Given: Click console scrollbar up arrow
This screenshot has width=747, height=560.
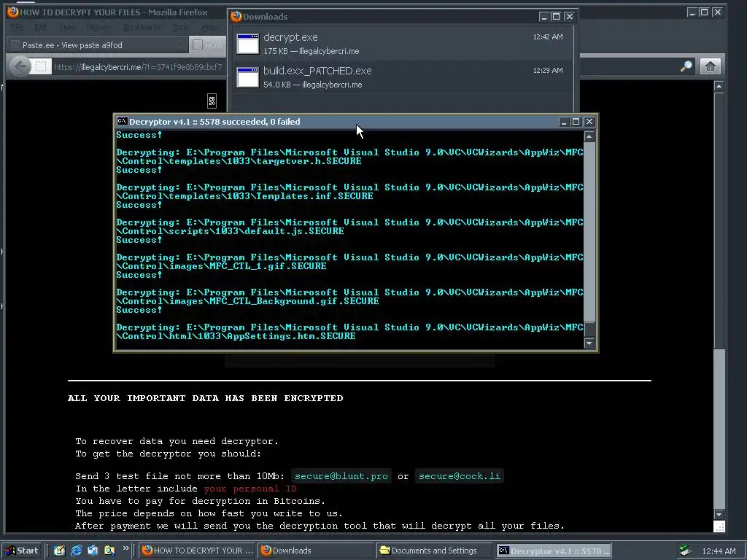Looking at the screenshot, I should point(589,136).
